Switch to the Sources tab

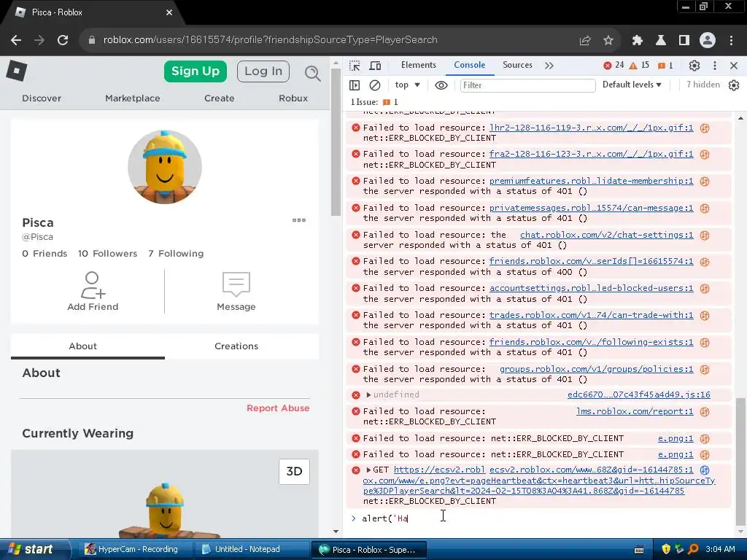click(517, 65)
